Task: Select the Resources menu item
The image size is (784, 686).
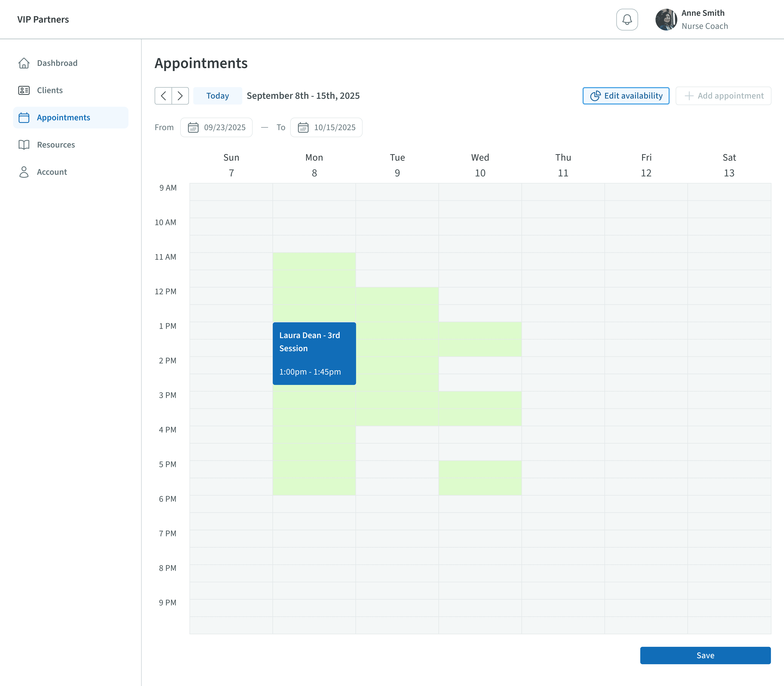Action: [x=56, y=145]
